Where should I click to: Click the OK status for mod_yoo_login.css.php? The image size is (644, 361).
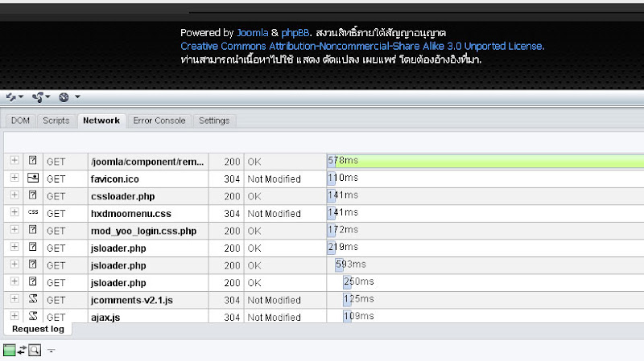(x=254, y=231)
